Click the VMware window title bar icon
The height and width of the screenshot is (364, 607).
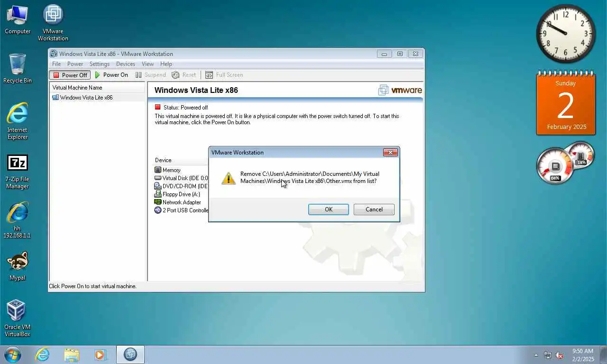point(54,54)
